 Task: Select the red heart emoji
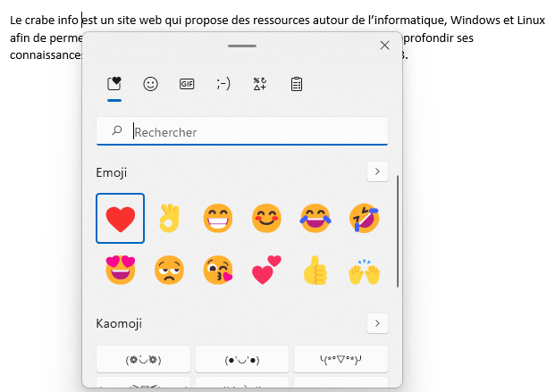tap(120, 218)
